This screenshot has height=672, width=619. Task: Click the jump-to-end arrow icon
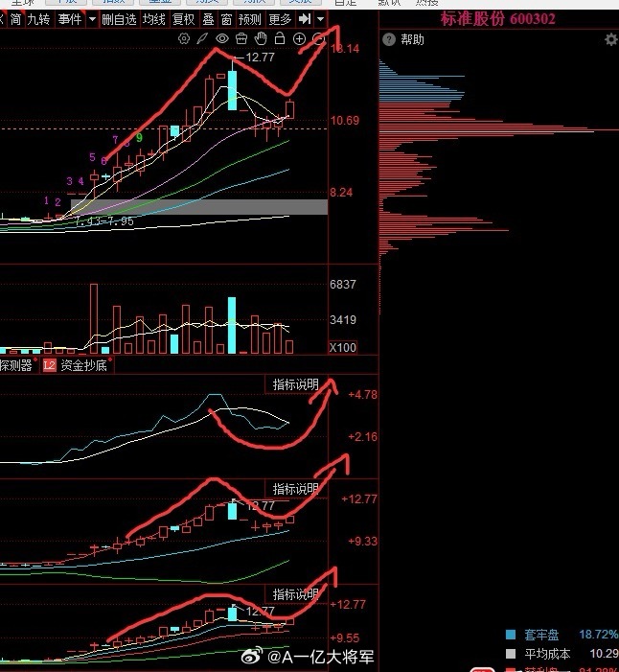(305, 19)
